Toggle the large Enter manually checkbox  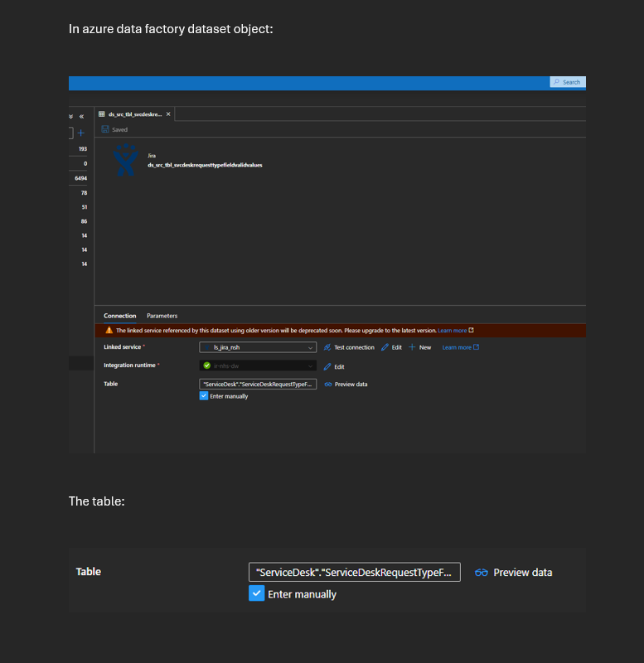point(257,593)
